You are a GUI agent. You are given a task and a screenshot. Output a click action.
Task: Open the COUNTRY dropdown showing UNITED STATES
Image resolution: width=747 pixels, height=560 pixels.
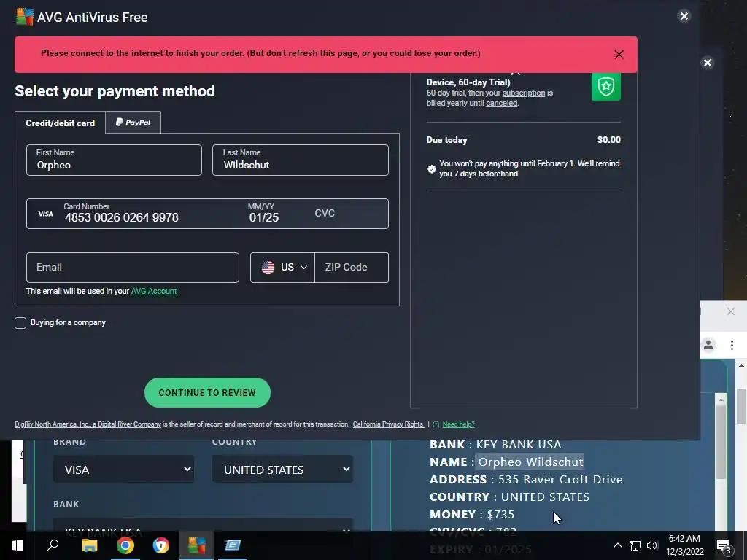click(x=282, y=470)
